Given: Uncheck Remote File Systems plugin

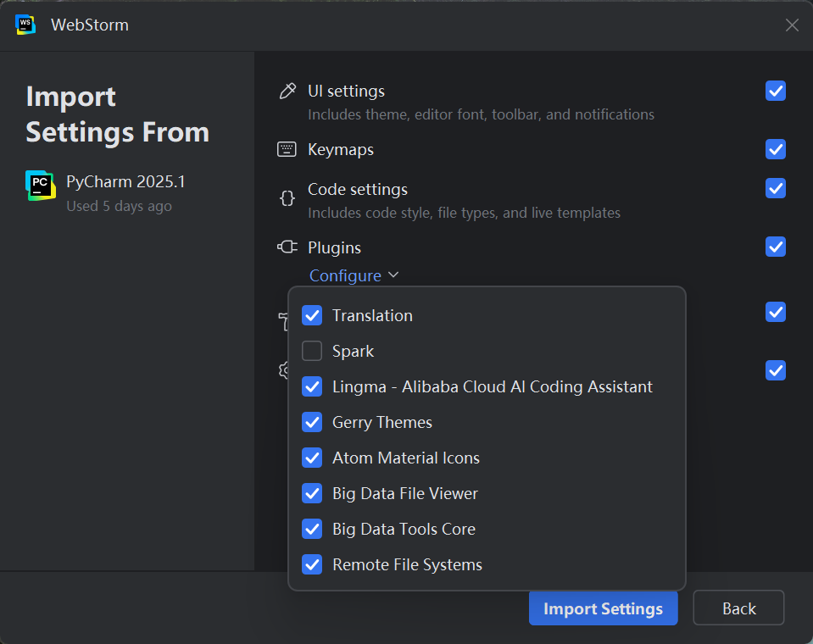Looking at the screenshot, I should coord(312,564).
